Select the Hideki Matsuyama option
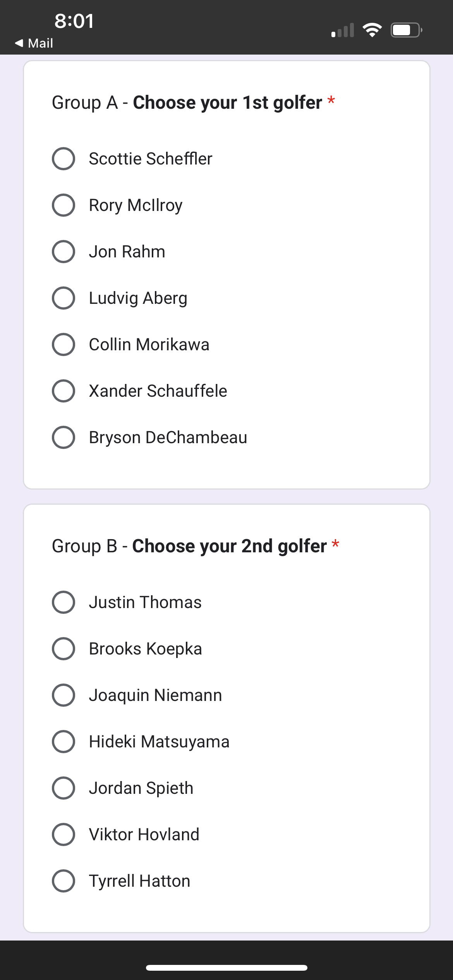This screenshot has width=453, height=980. 63,742
